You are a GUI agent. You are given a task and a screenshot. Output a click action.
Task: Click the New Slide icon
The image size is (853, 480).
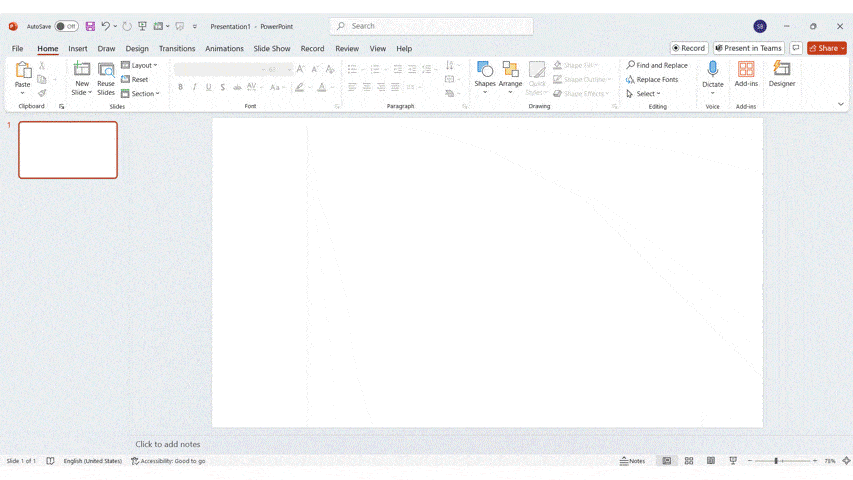point(82,69)
